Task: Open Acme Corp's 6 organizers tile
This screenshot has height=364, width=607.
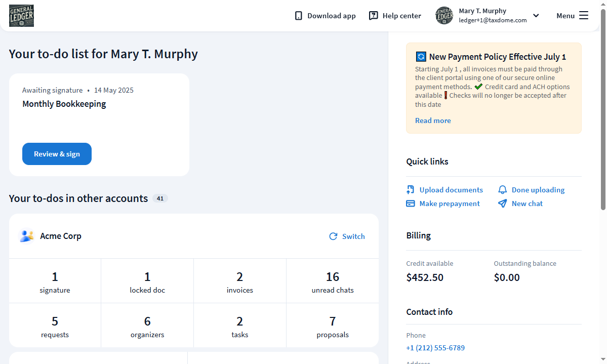Action: pos(147,326)
